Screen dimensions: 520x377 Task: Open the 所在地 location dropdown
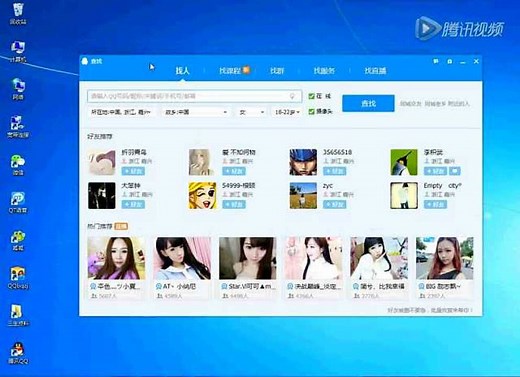[x=121, y=112]
